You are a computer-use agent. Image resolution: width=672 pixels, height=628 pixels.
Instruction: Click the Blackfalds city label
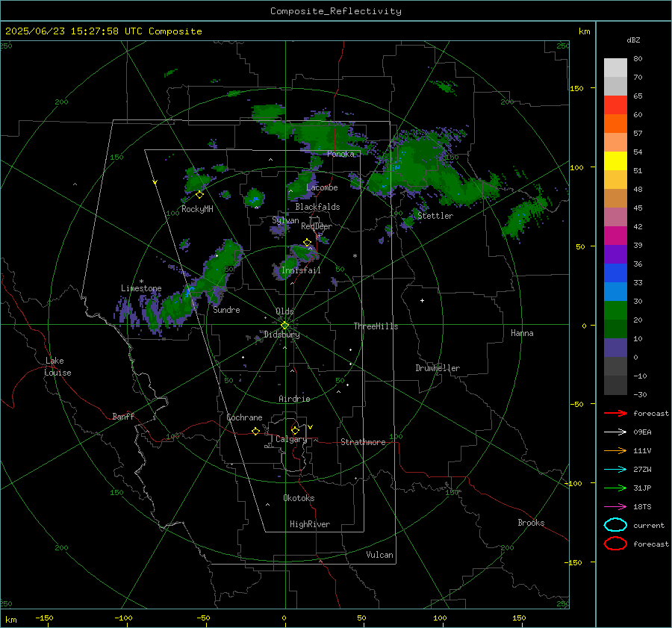click(x=317, y=207)
